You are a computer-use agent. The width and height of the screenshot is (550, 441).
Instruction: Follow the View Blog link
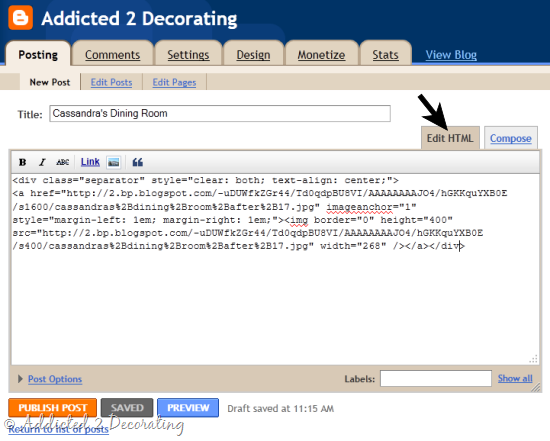tap(451, 55)
